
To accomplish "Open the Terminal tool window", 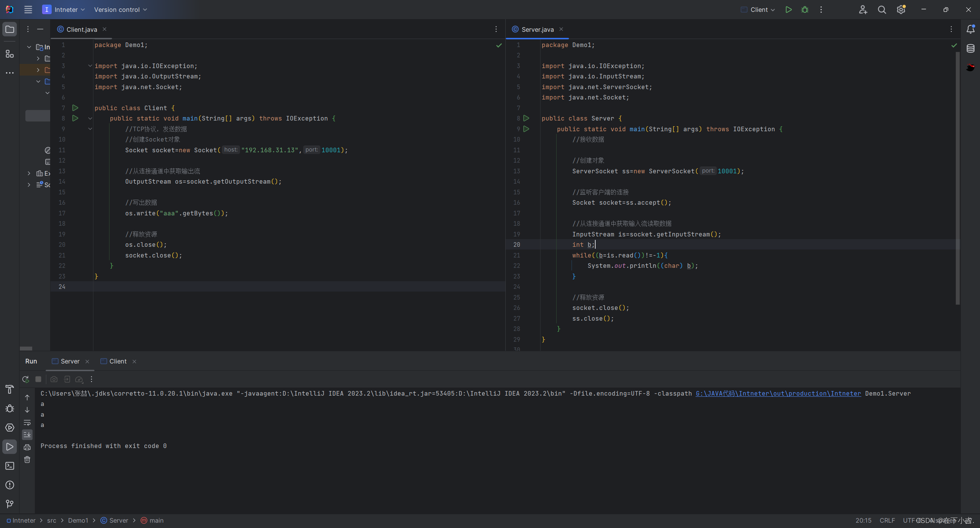I will click(10, 466).
